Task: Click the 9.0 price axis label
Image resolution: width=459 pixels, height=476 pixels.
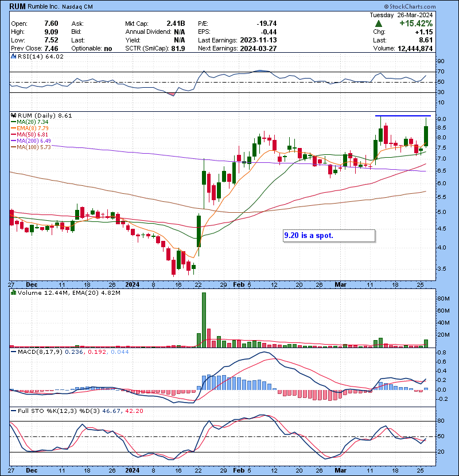Action: (x=442, y=119)
